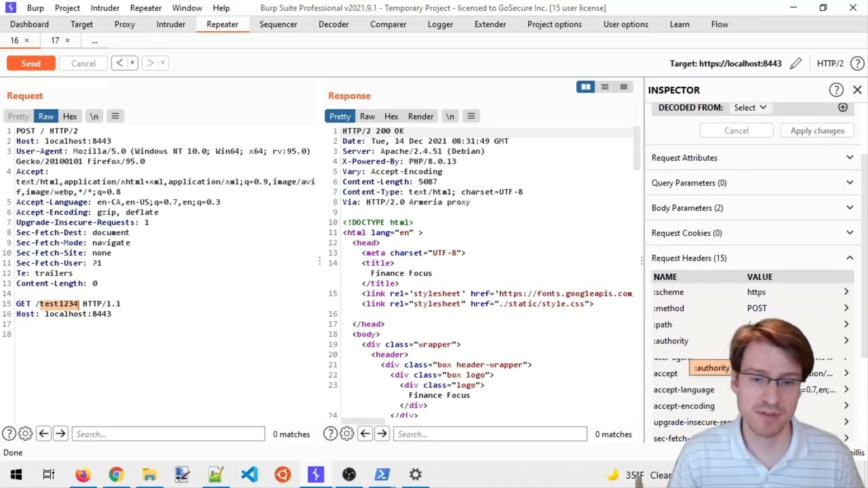The image size is (868, 488).
Task: Toggle the HTTP/2 protocol label
Action: point(830,63)
